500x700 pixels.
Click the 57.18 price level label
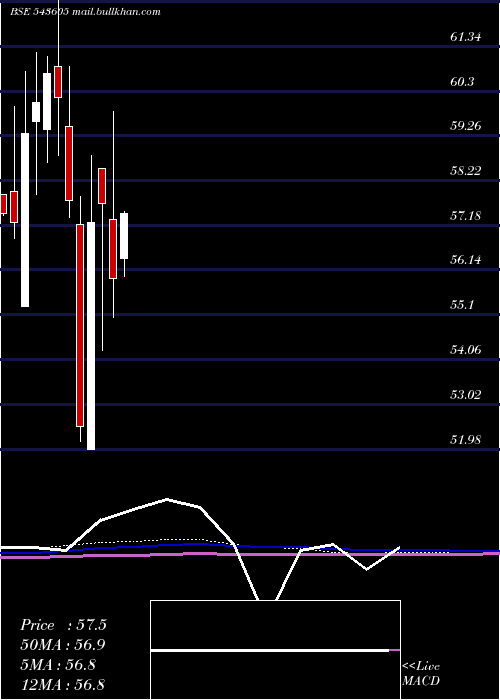[466, 216]
